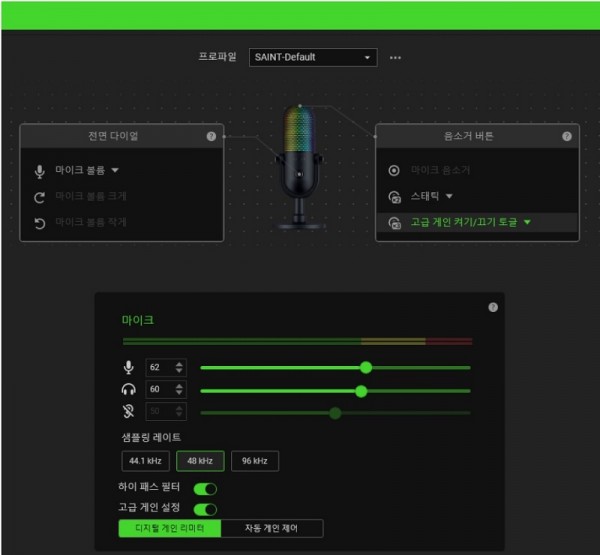Toggle the 하이 패스 필터 switch
This screenshot has height=555, width=600.
pyautogui.click(x=205, y=489)
